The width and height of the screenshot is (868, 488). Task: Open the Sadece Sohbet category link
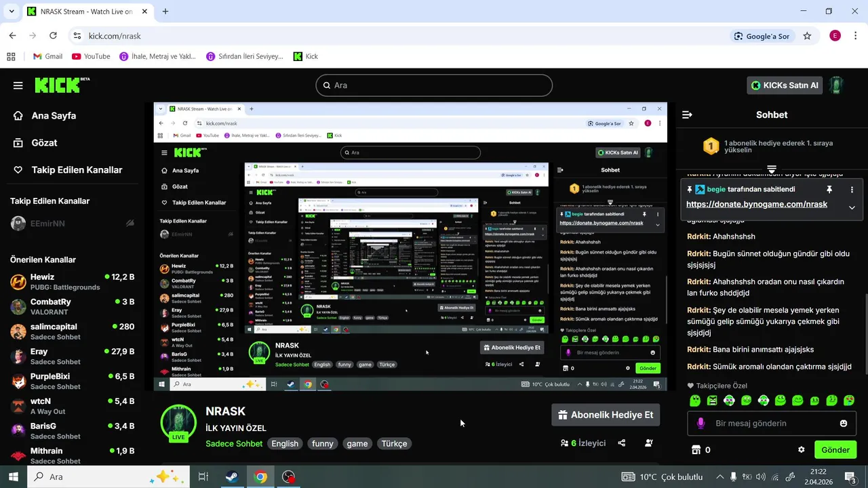click(234, 443)
